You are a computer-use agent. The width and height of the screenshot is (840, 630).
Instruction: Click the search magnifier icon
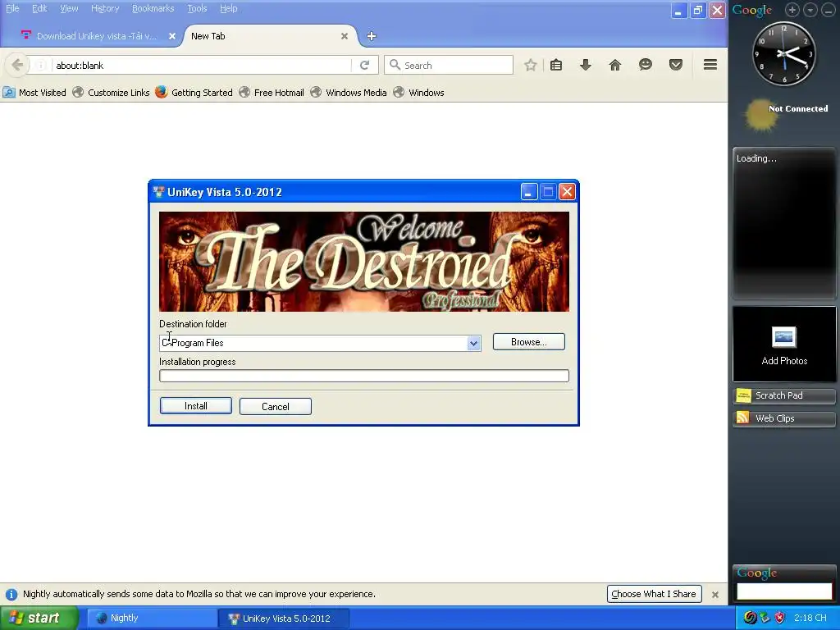[x=395, y=65]
